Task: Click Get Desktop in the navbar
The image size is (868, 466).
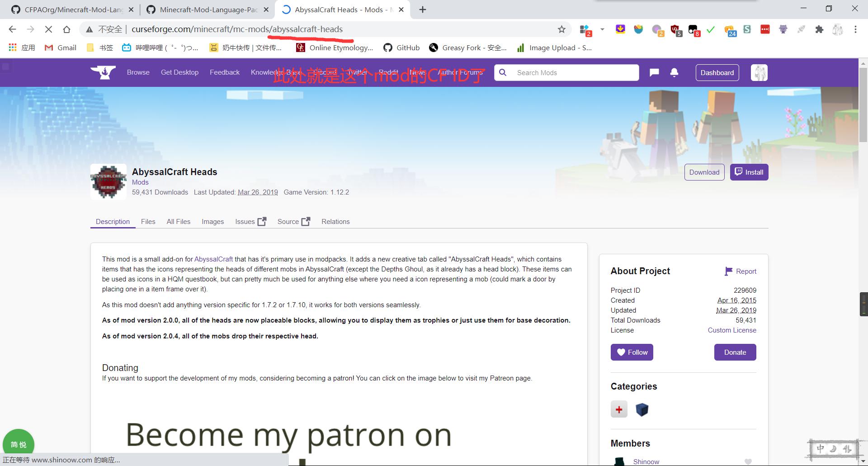Action: pos(179,72)
